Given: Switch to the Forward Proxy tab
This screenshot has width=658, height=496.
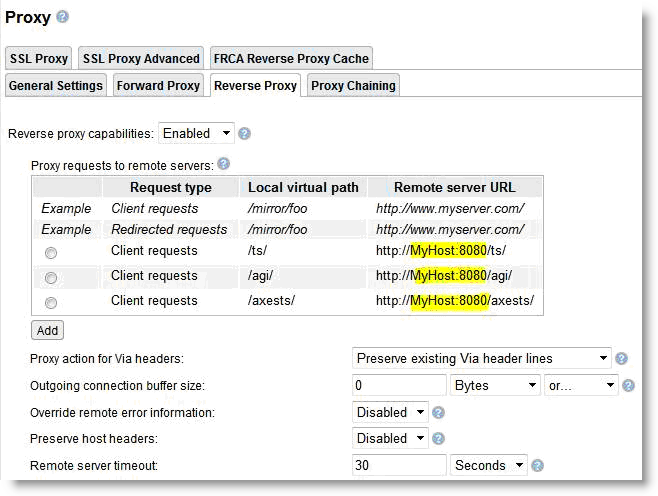Looking at the screenshot, I should [158, 85].
